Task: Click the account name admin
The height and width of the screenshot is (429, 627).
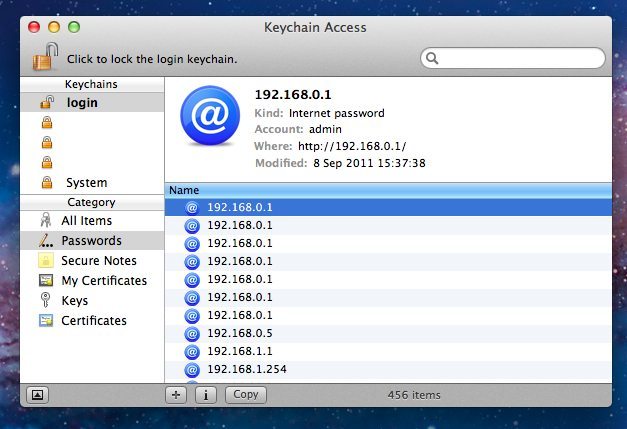Action: coord(325,129)
